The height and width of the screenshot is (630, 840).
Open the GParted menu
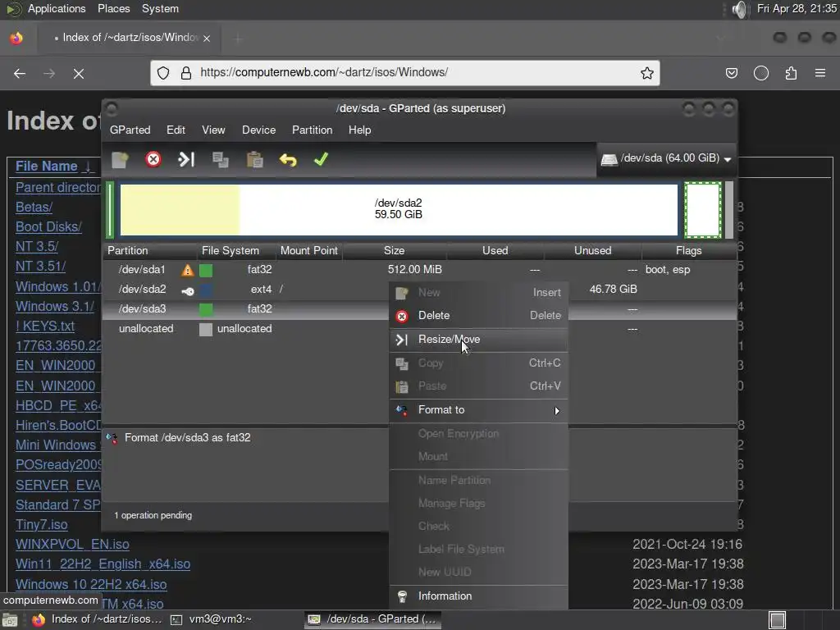click(130, 130)
